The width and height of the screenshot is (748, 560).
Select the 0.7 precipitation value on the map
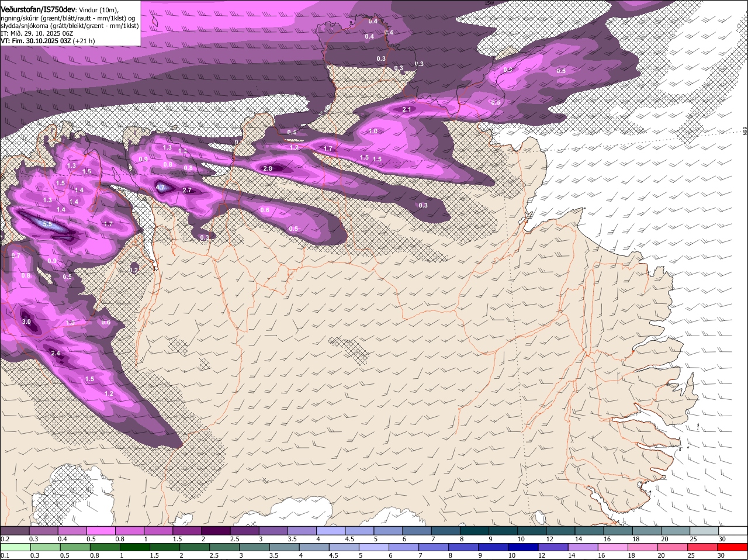(16, 255)
